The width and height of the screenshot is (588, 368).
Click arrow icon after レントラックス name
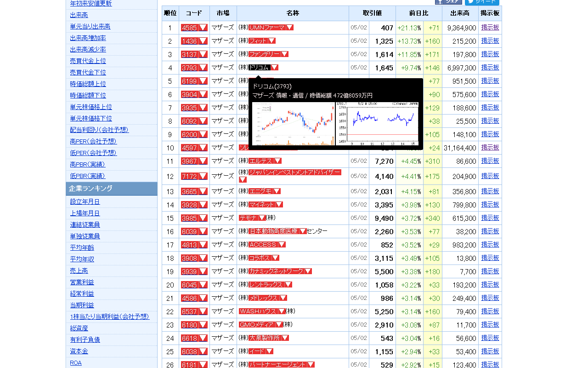click(x=288, y=285)
